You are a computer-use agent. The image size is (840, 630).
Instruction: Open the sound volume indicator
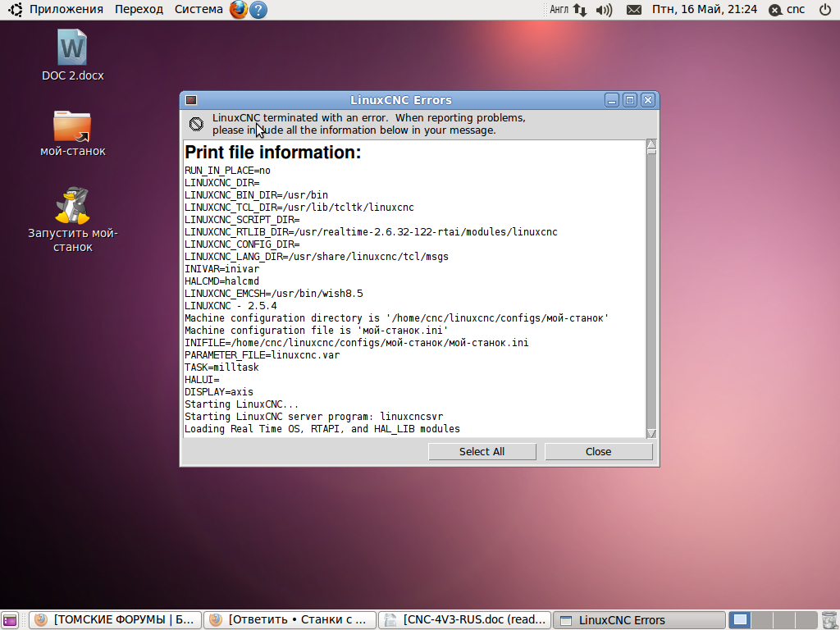[604, 10]
